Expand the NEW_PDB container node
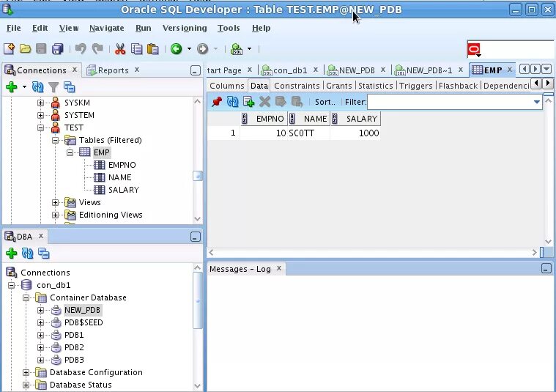This screenshot has width=556, height=392. [x=40, y=310]
